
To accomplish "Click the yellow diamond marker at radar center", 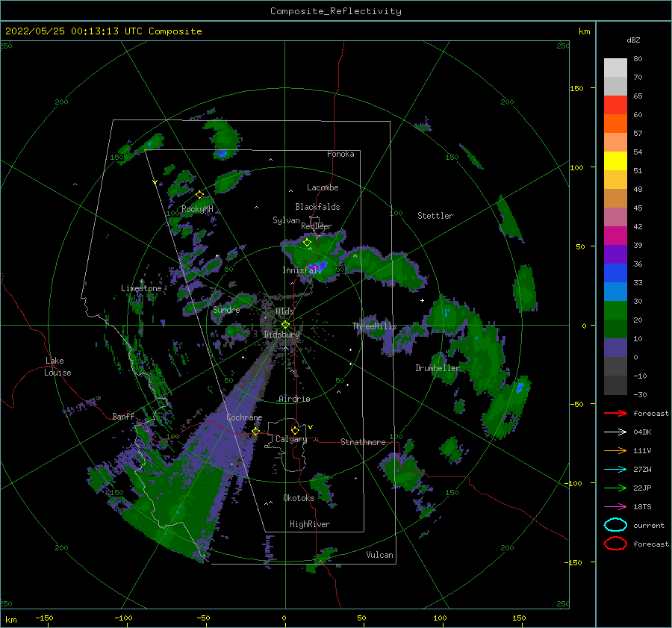I will pyautogui.click(x=285, y=325).
